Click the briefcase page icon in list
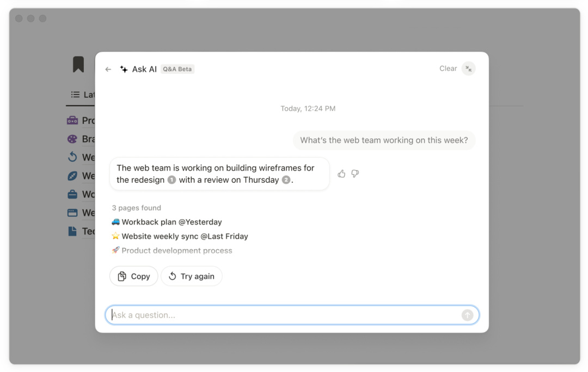The image size is (588, 372). [x=72, y=194]
